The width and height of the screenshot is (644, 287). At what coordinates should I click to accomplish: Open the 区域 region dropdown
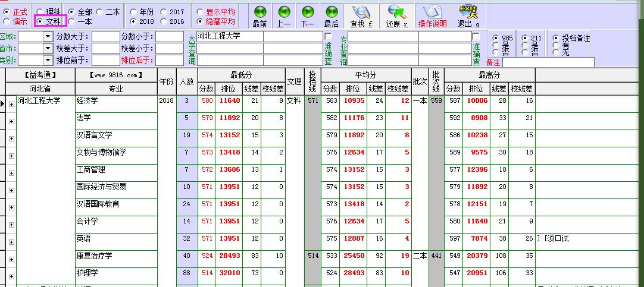48,36
